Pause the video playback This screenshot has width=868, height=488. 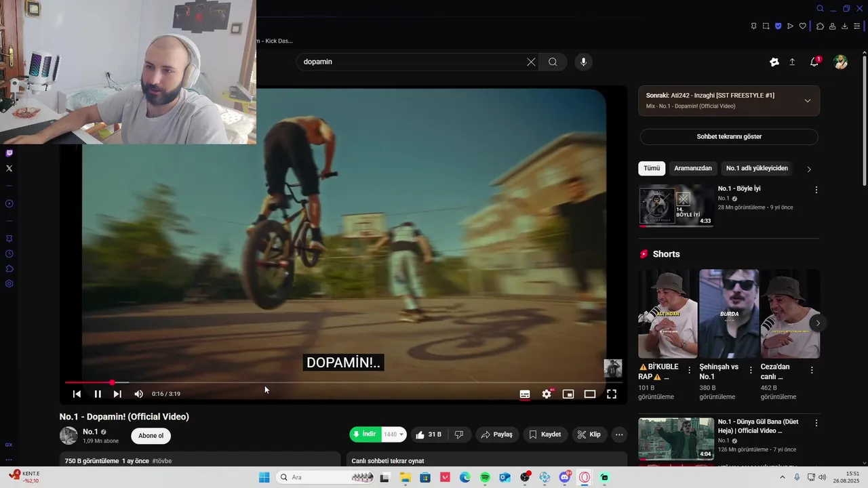click(x=98, y=394)
